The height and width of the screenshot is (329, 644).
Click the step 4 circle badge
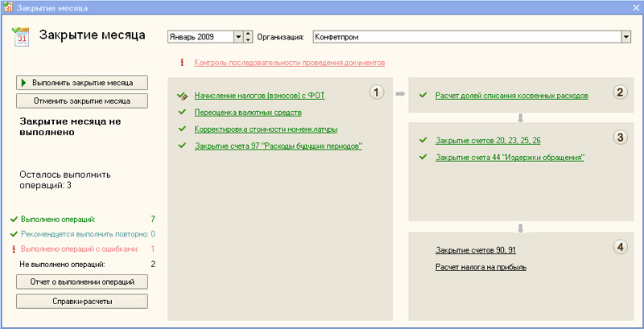tap(619, 247)
